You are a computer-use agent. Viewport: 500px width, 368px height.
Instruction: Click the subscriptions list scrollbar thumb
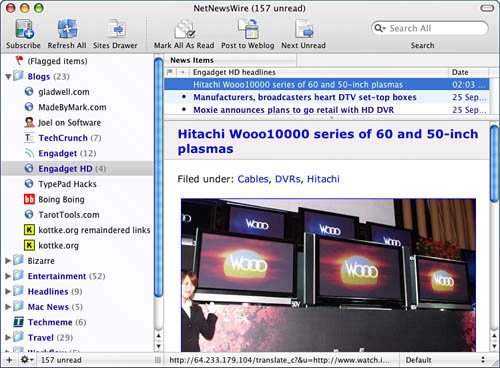[x=159, y=177]
